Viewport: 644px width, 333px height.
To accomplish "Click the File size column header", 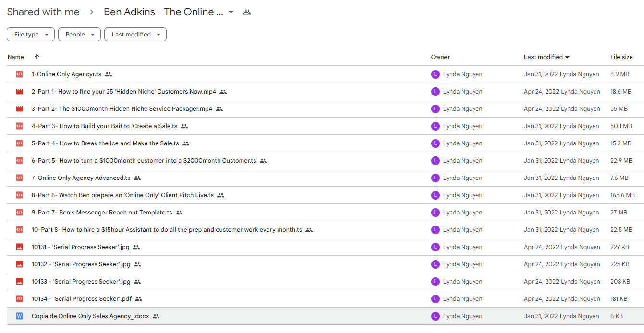I will (x=621, y=57).
